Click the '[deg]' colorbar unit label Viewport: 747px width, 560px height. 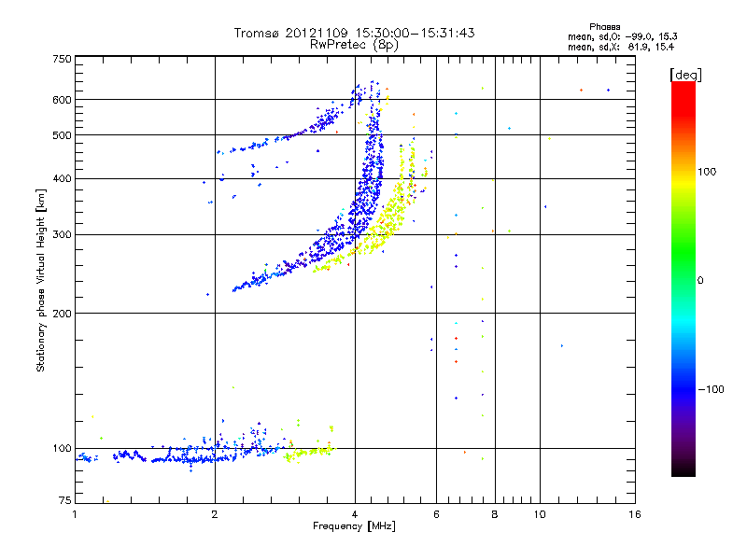[685, 76]
